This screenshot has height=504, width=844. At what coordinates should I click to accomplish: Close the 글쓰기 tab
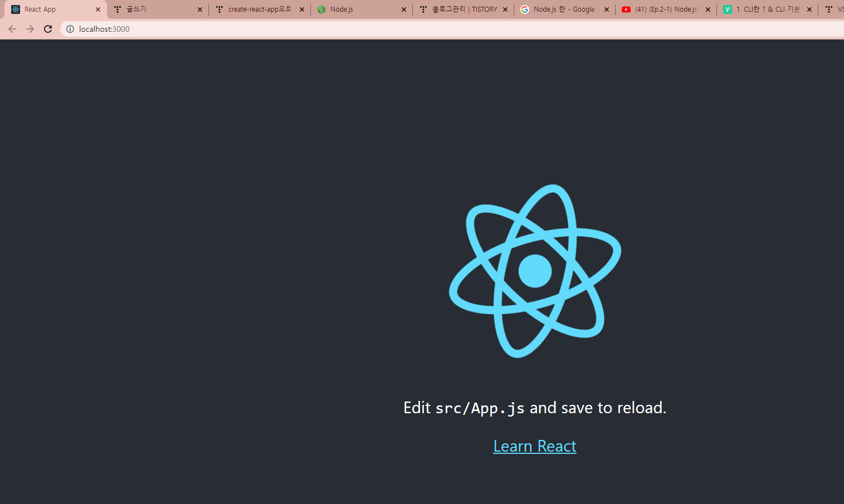200,9
